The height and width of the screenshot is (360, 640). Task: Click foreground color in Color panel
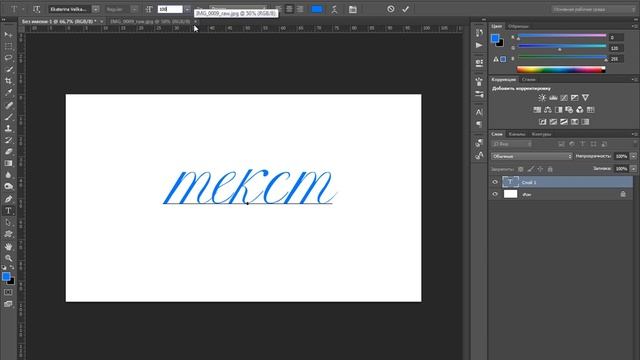(495, 38)
